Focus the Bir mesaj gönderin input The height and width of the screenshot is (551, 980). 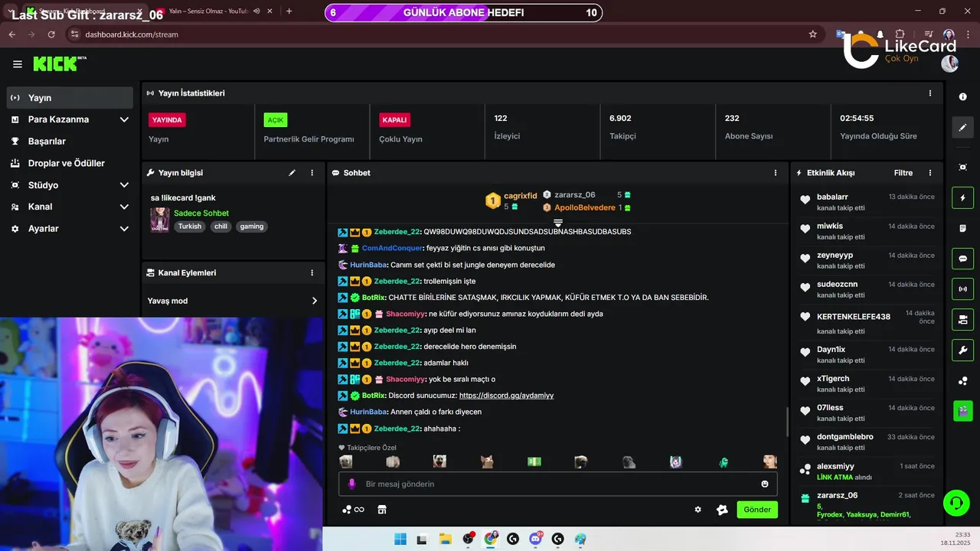pos(558,484)
